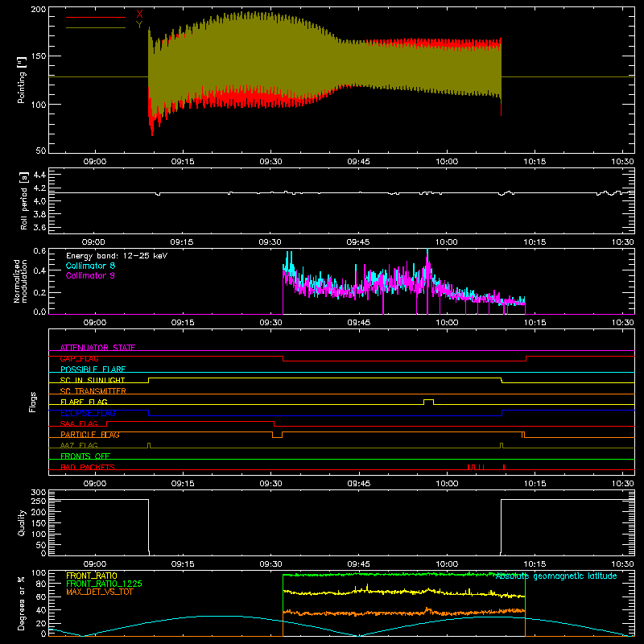This screenshot has width=644, height=644.
Task: Select the SAA_FLAG label
Action: click(79, 423)
